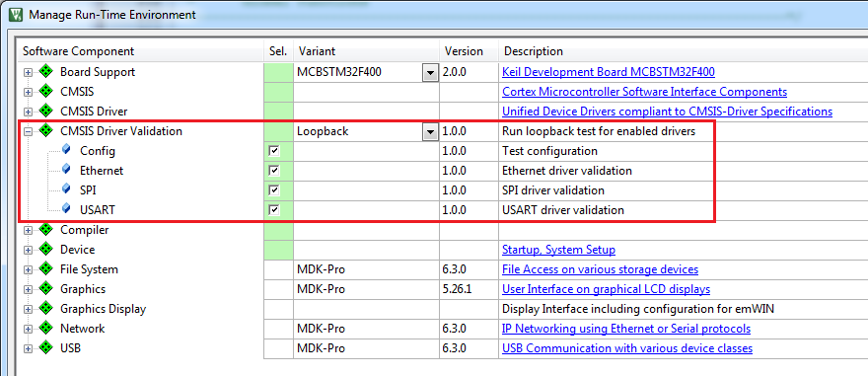Click the 'Run loopback test for enabled drivers' text
868x376 pixels.
coord(599,132)
